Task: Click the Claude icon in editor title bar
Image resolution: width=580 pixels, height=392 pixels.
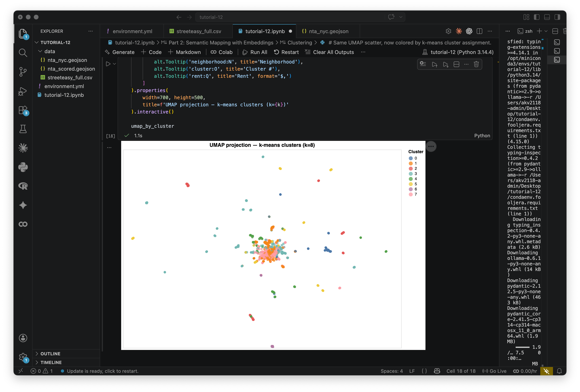Action: click(459, 31)
